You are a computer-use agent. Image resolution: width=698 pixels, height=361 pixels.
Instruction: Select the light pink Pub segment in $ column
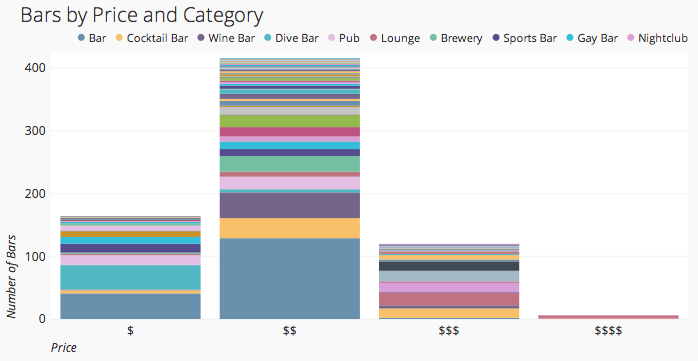click(x=130, y=260)
